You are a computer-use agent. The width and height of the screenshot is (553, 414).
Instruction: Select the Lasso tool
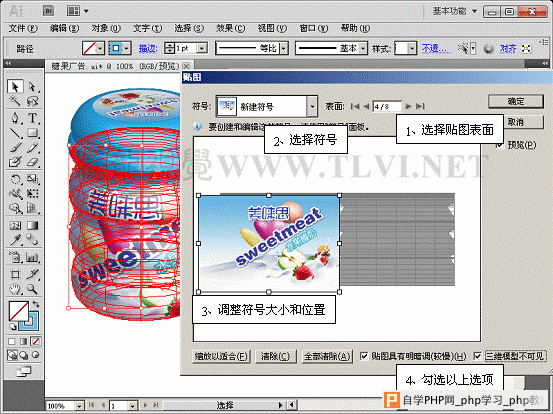tap(32, 101)
